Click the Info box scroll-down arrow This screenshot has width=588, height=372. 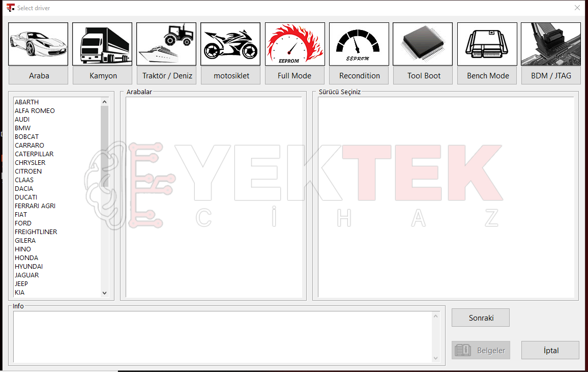tap(436, 358)
